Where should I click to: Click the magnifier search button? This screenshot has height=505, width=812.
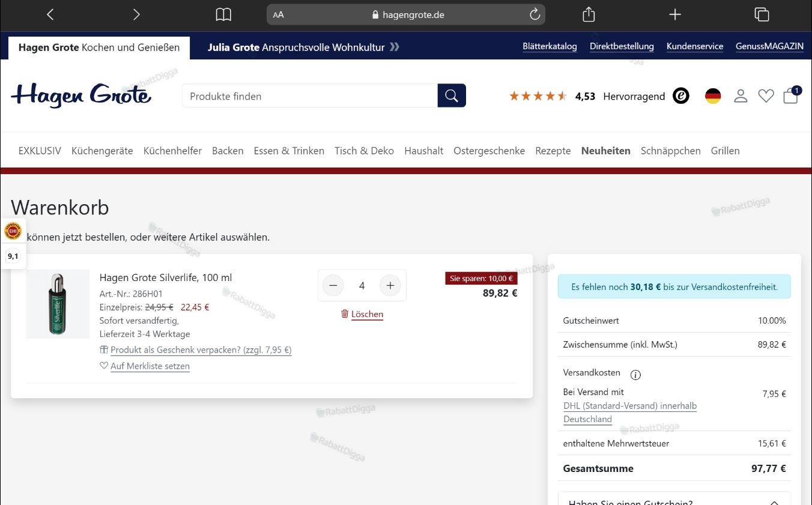pos(452,95)
